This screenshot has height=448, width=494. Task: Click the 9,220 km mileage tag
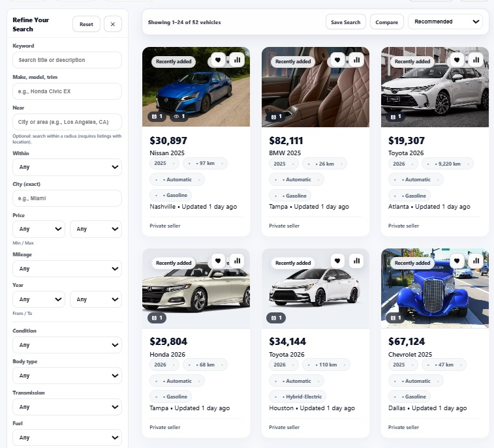pyautogui.click(x=448, y=164)
